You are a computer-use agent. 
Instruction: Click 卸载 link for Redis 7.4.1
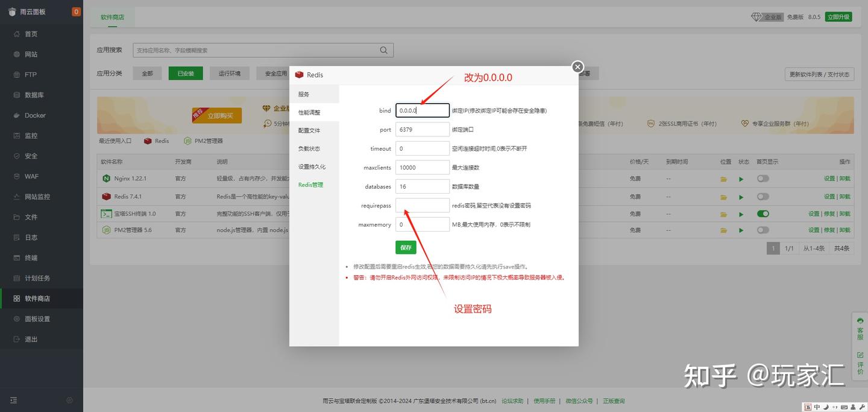coord(845,197)
